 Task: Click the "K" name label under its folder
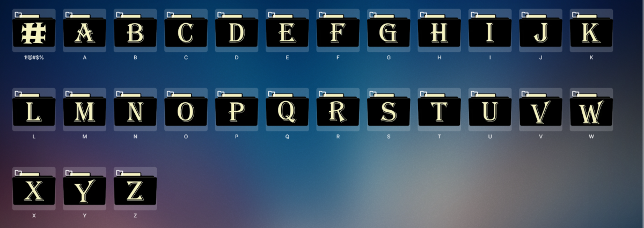[x=591, y=58]
